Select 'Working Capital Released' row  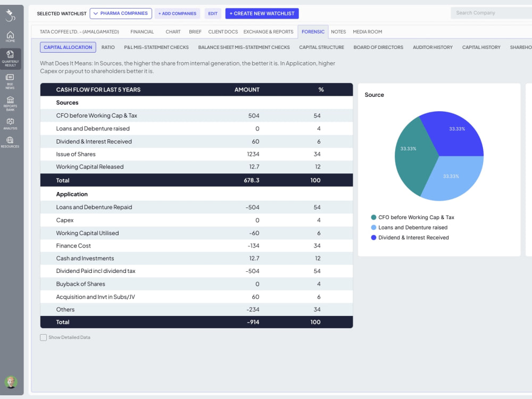(x=196, y=167)
